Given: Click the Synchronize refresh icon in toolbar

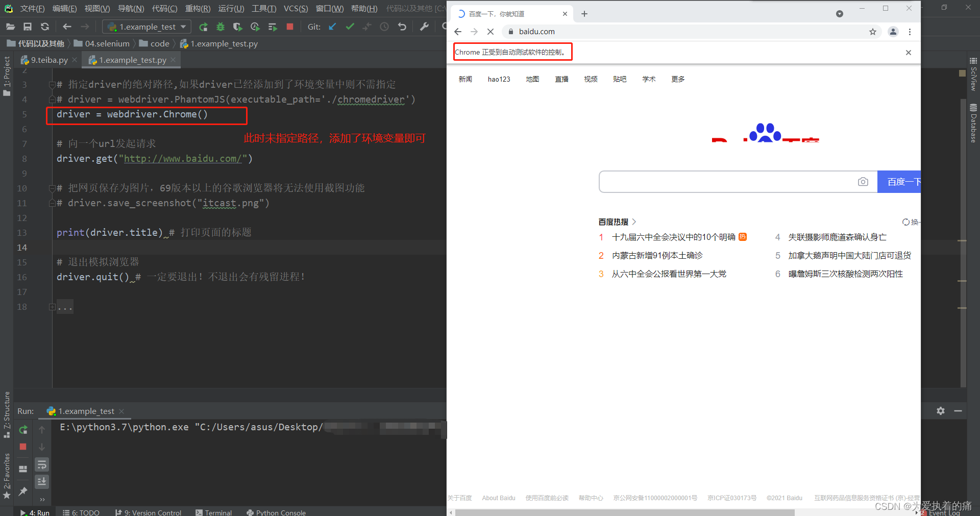Looking at the screenshot, I should click(x=45, y=27).
